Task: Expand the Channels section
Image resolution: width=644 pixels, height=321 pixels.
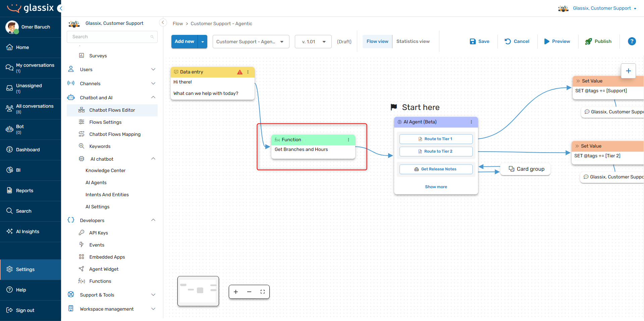Action: click(153, 84)
